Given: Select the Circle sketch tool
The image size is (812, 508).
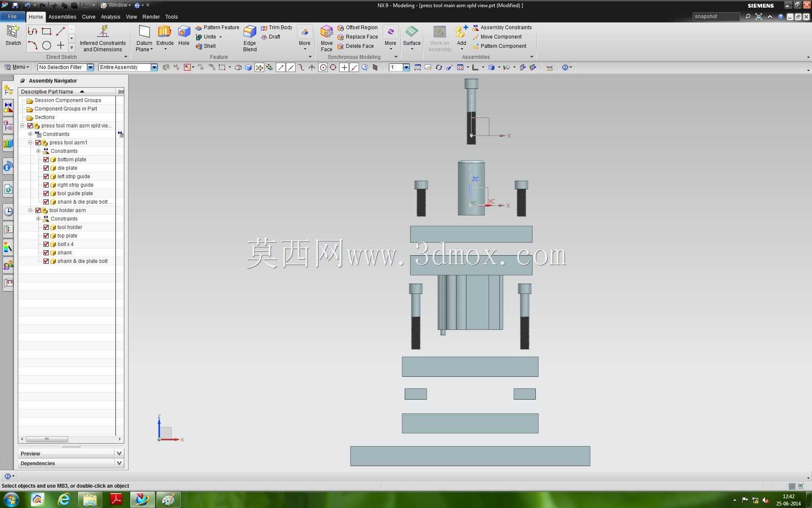Looking at the screenshot, I should pyautogui.click(x=47, y=45).
